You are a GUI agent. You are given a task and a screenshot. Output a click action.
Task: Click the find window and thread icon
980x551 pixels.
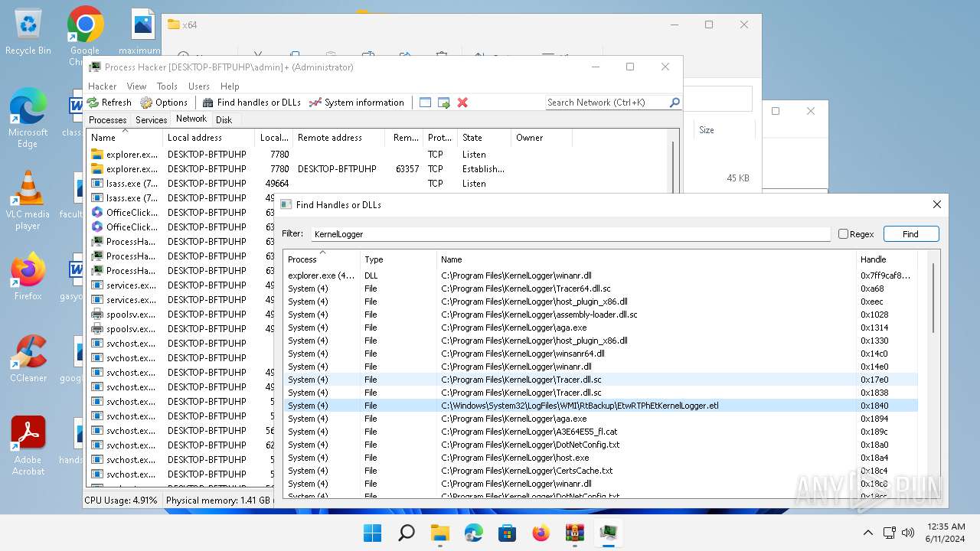(x=443, y=103)
